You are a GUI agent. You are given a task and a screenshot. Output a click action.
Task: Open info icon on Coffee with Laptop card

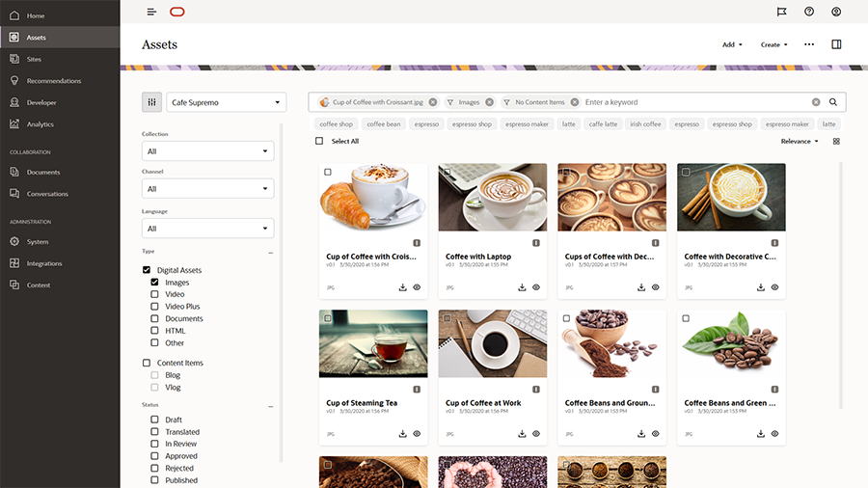(x=536, y=243)
